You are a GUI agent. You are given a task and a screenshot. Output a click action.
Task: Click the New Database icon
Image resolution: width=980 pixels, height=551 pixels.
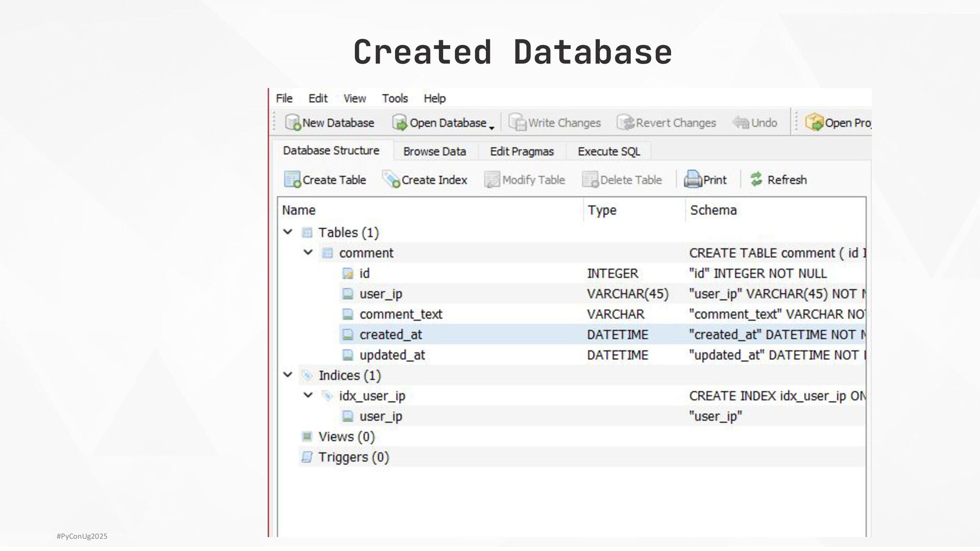tap(293, 123)
